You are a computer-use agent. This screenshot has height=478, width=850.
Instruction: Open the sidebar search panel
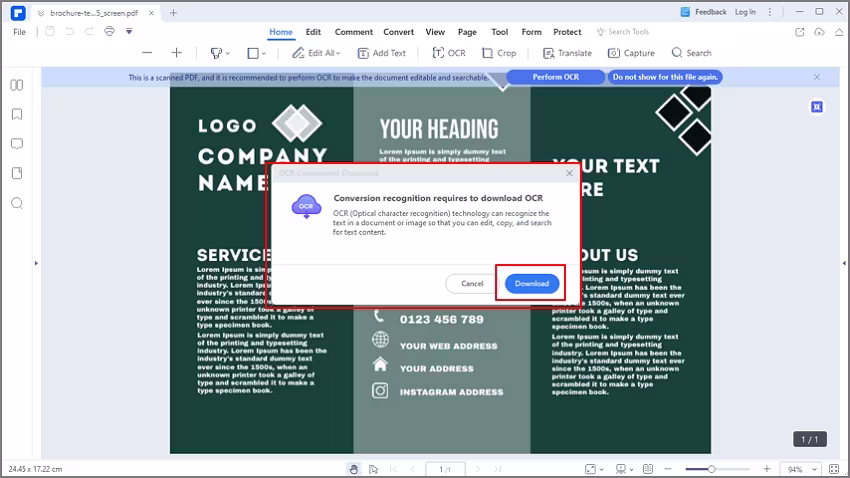(17, 203)
